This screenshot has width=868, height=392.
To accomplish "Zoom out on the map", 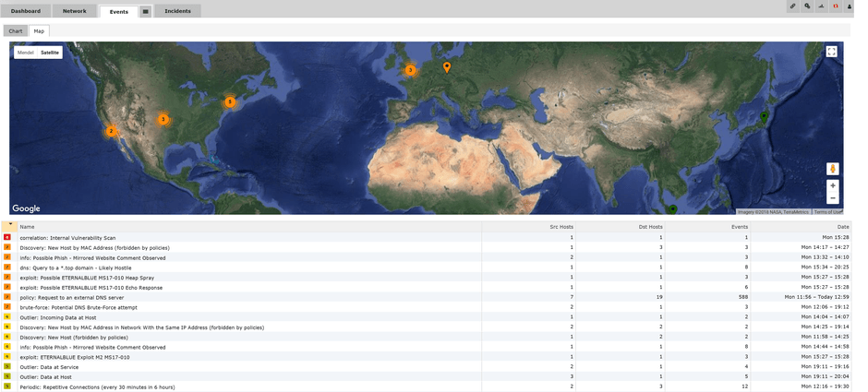I will [x=832, y=197].
